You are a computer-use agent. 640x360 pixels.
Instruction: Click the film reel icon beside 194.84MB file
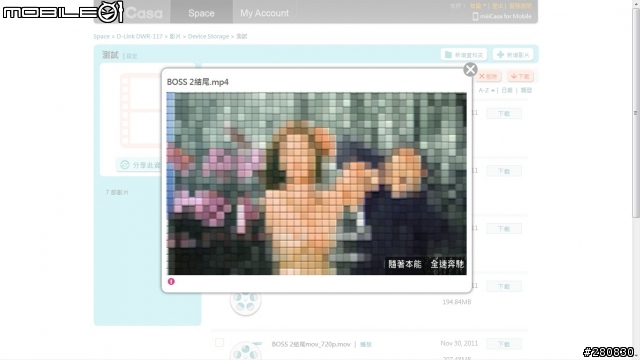[245, 303]
